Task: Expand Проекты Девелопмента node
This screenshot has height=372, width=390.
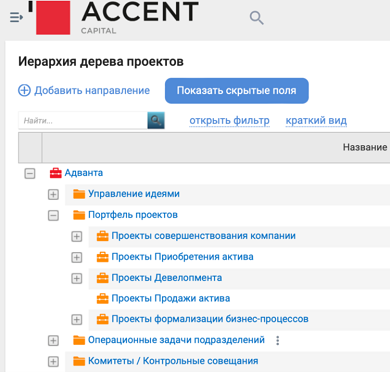Action: tap(77, 278)
